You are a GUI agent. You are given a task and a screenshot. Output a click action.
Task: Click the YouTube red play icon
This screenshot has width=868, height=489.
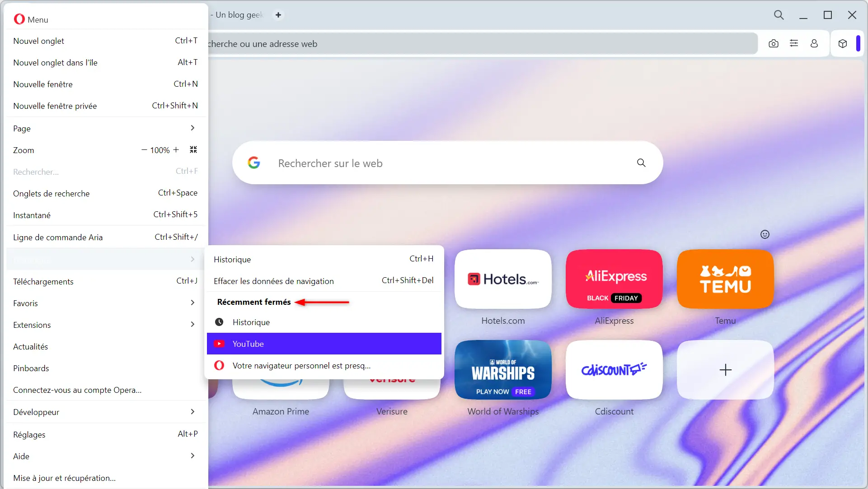pos(219,344)
